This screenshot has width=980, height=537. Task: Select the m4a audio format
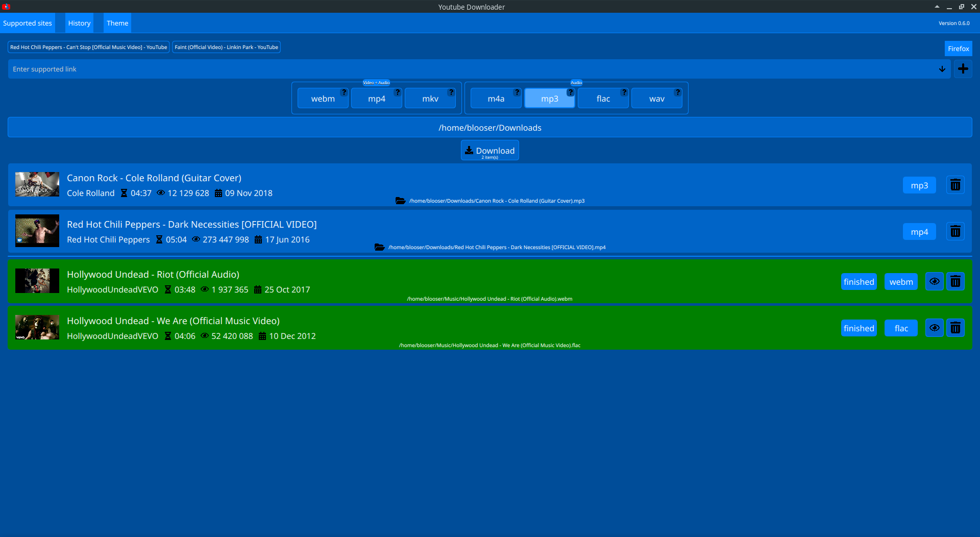tap(496, 99)
